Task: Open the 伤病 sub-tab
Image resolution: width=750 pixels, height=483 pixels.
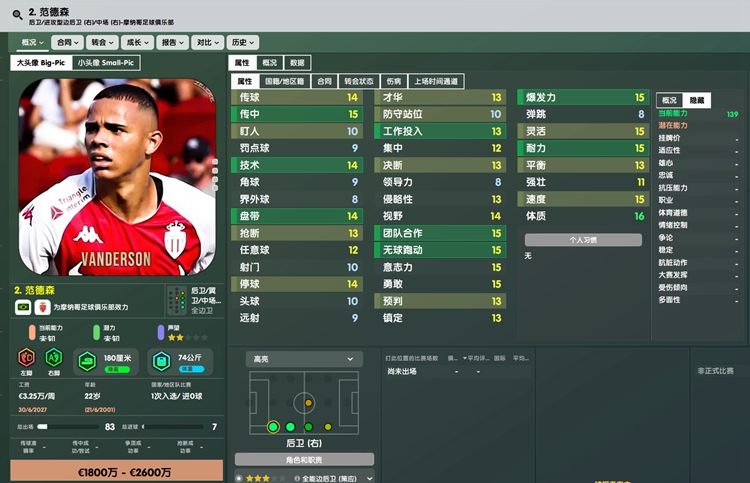Action: click(x=394, y=81)
